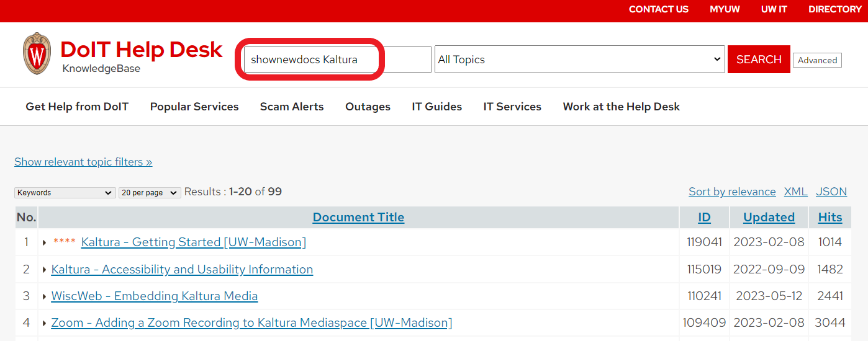Sort by Updated column header
Viewport: 868px width, 341px height.
pyautogui.click(x=769, y=217)
